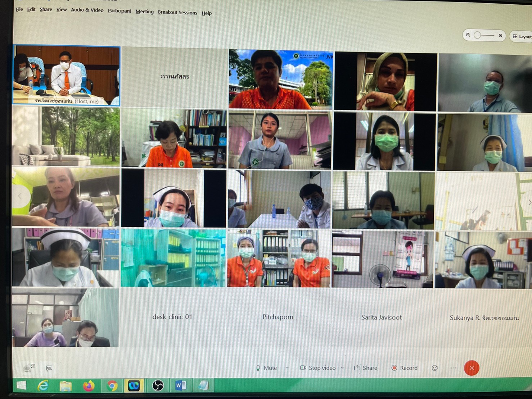
Task: Expand audio options arrow next to Mute
Action: click(287, 368)
